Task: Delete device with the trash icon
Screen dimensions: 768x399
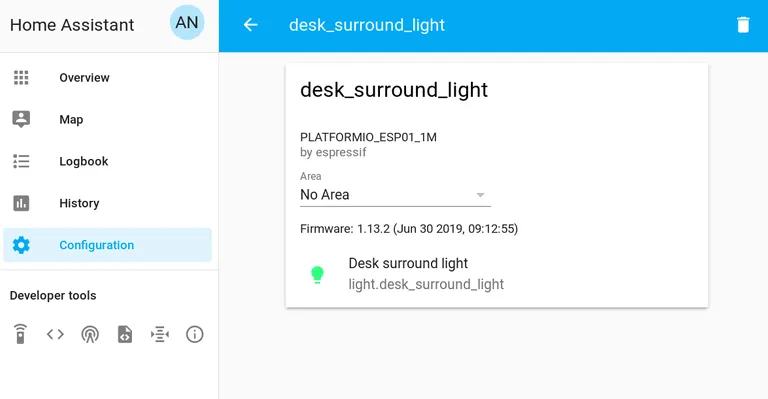Action: tap(743, 24)
